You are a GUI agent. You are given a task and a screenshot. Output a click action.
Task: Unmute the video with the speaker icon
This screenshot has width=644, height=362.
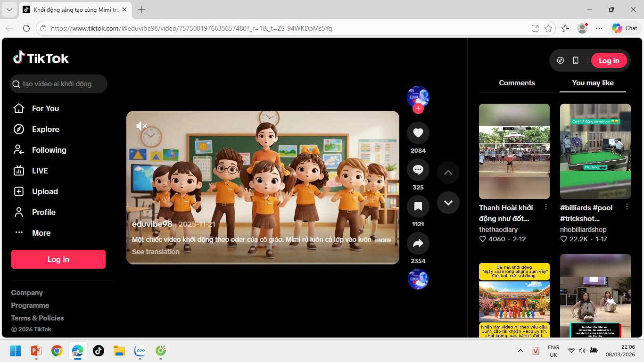point(141,126)
